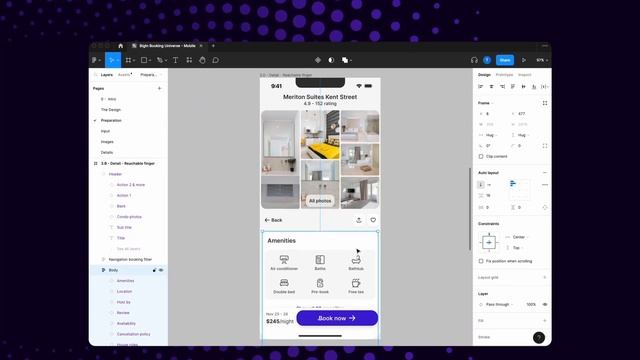Click Back button in mockup
The height and width of the screenshot is (360, 640).
click(273, 220)
